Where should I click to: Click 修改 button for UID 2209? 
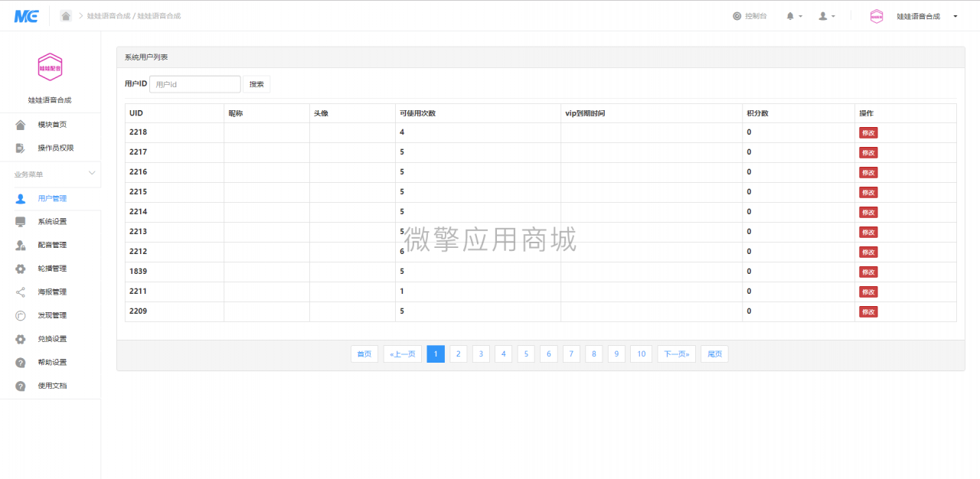coord(868,311)
